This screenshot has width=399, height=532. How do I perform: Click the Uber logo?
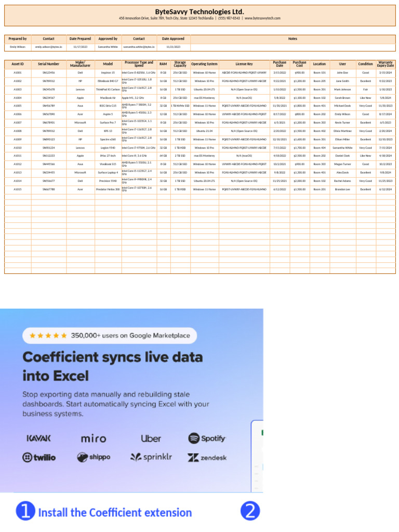coord(151,438)
